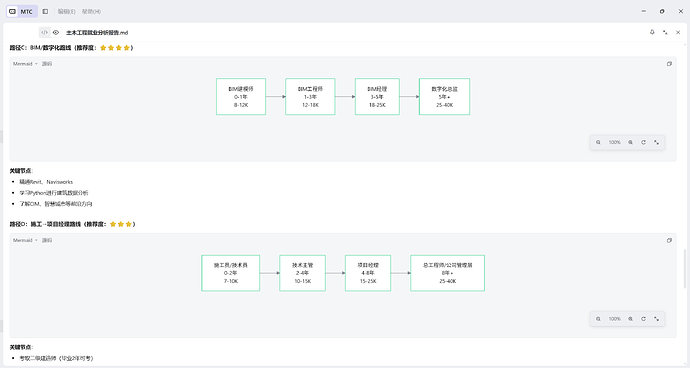Open the 帮助(H) menu

point(91,11)
